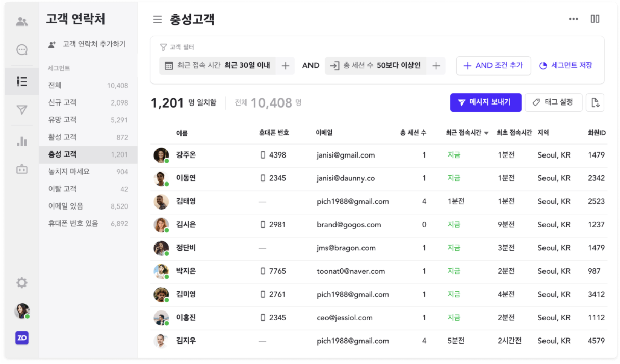620x364 pixels.
Task: Open the bar chart statistics icon
Action: (x=21, y=141)
